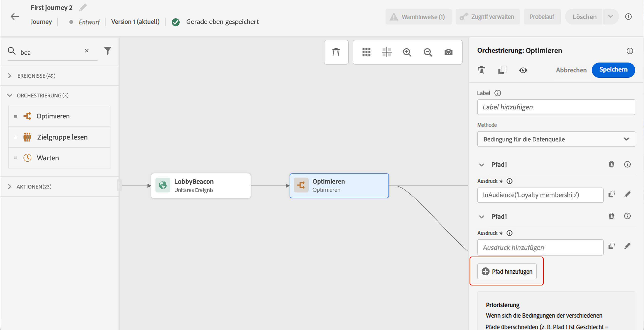Open expression editor pencil for Loyalty membership
Viewport: 644px width, 330px height.
tap(627, 194)
